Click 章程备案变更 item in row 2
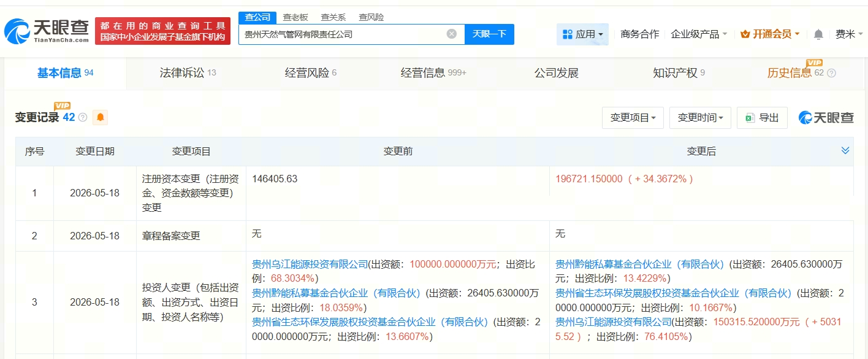The width and height of the screenshot is (868, 359). [171, 236]
